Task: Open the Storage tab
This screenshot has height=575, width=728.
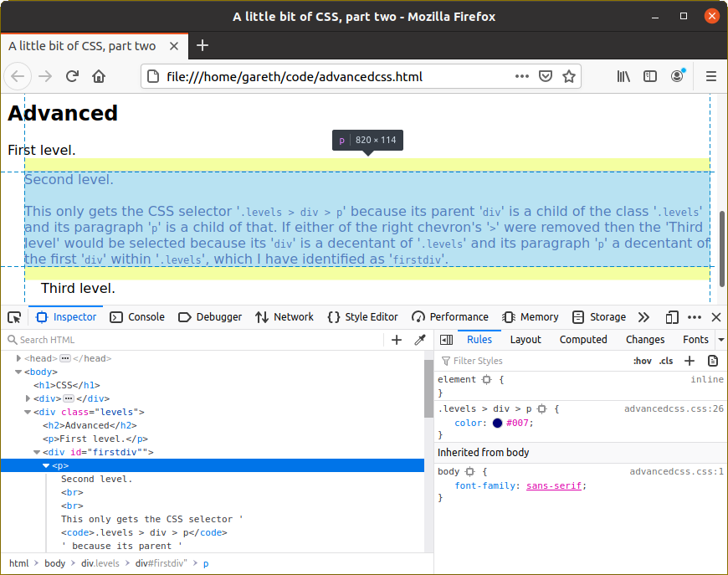Action: 599,317
